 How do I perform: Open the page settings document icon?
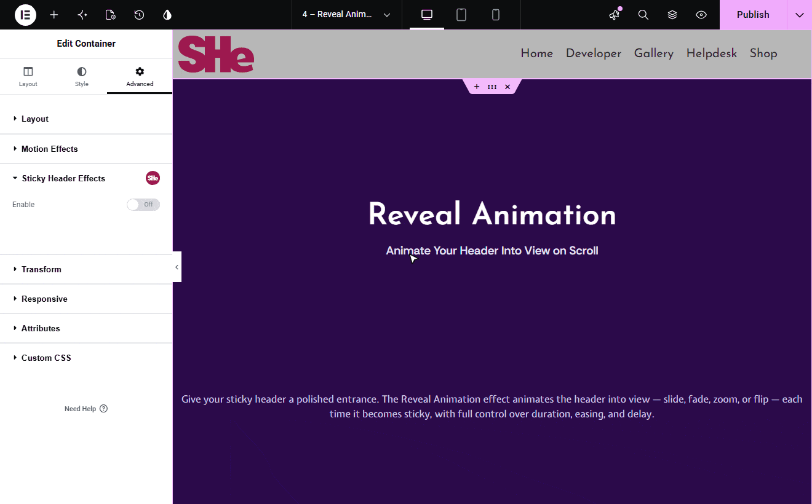pos(111,15)
